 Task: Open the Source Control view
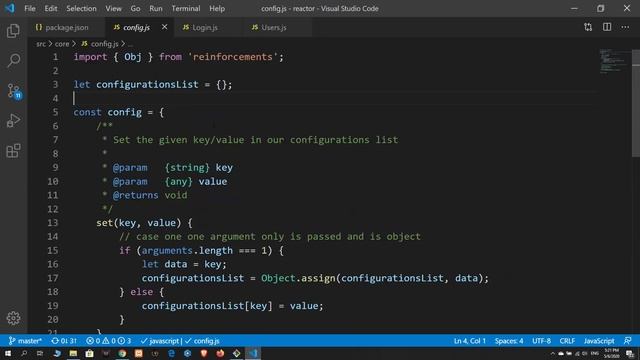coord(14,91)
